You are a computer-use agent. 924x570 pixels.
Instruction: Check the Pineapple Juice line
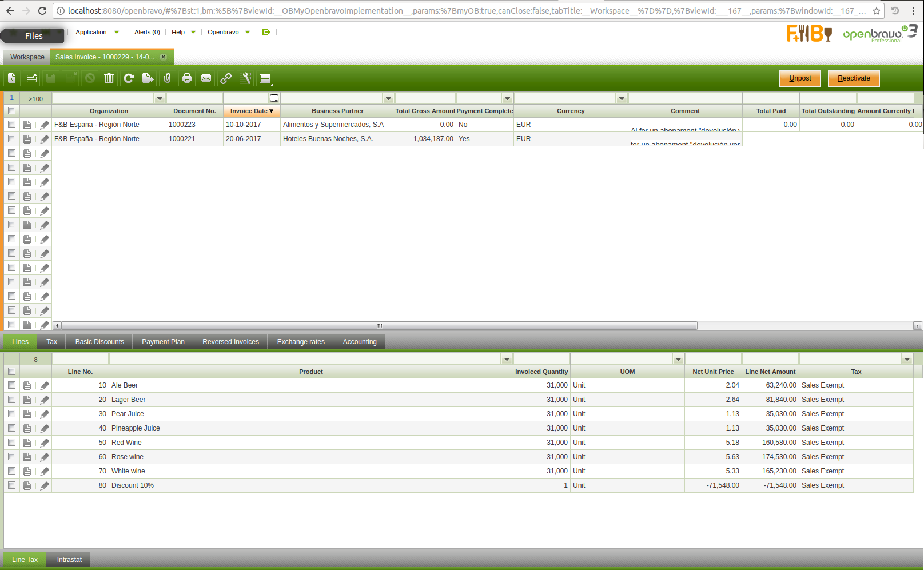coord(11,428)
